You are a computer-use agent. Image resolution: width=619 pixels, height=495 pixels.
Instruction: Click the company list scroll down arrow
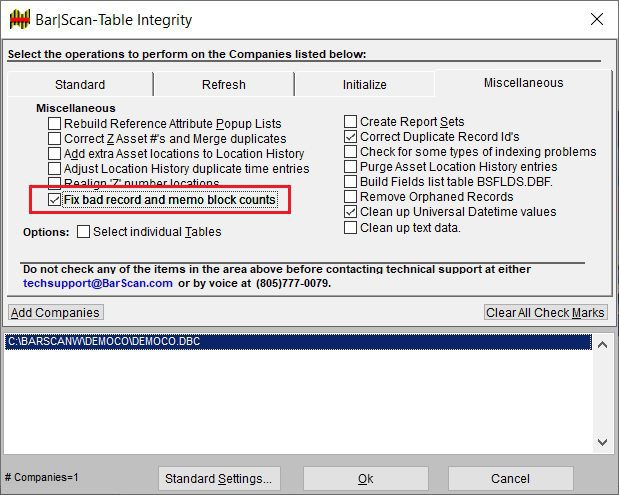[x=602, y=442]
